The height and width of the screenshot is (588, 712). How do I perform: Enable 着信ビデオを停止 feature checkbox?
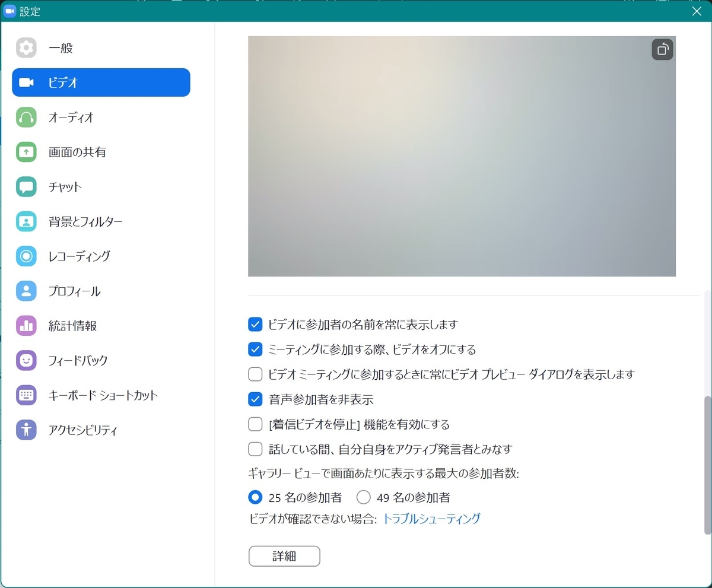coord(255,424)
